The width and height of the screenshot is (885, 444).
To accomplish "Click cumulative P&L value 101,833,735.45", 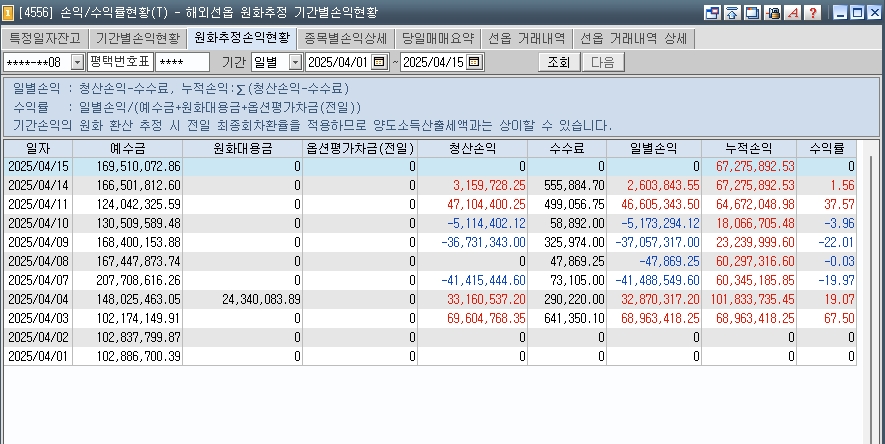I will tap(752, 300).
